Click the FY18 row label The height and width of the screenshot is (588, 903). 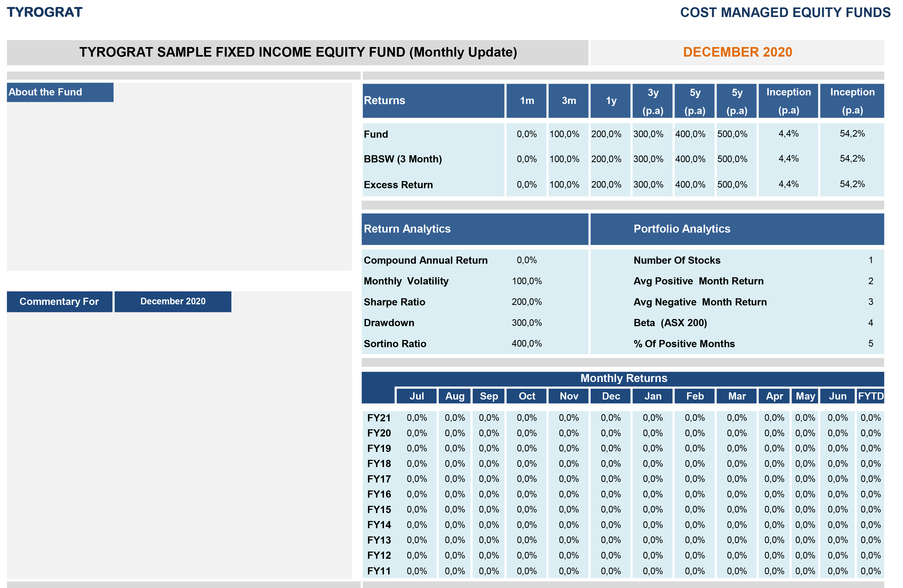pyautogui.click(x=379, y=464)
